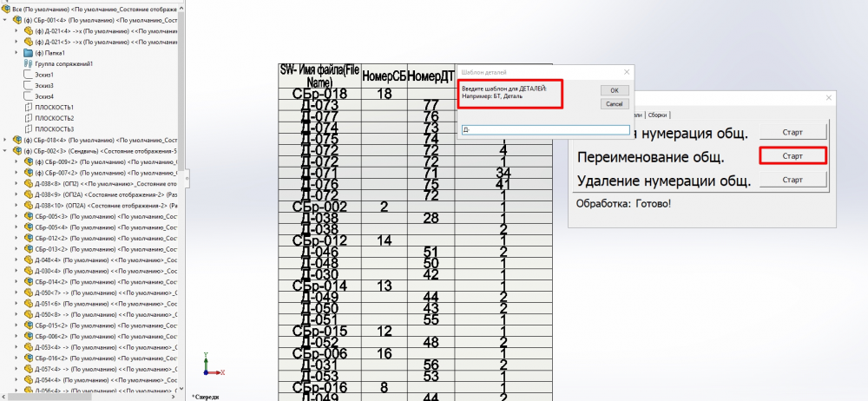Click the subassembly icon of СБр-009<2>
This screenshot has width=868, height=401.
pyautogui.click(x=29, y=161)
